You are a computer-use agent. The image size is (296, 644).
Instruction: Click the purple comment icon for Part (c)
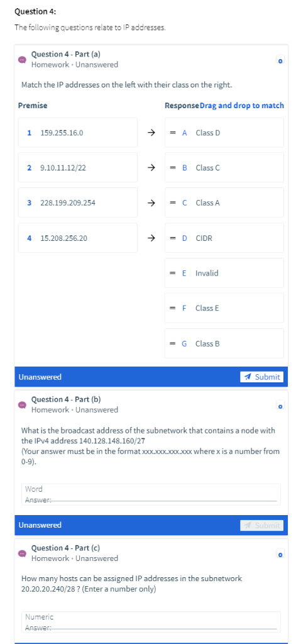pyautogui.click(x=22, y=553)
